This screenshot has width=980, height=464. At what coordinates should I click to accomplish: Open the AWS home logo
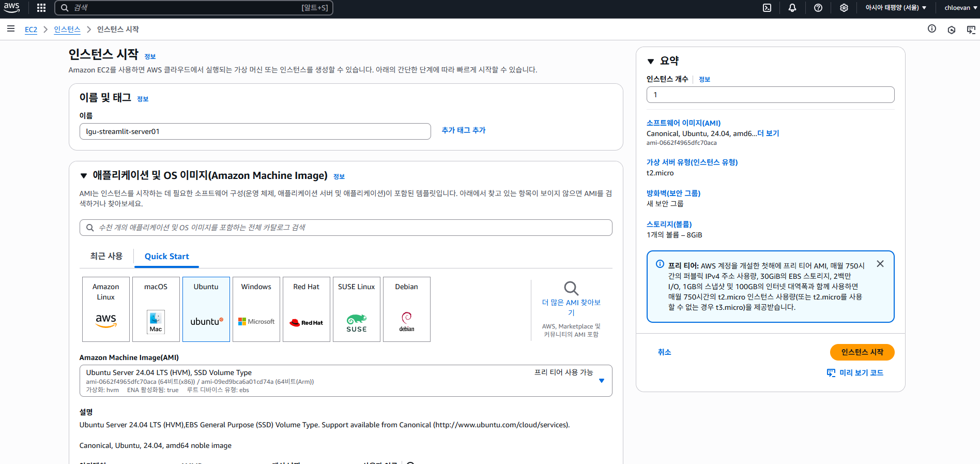(11, 8)
